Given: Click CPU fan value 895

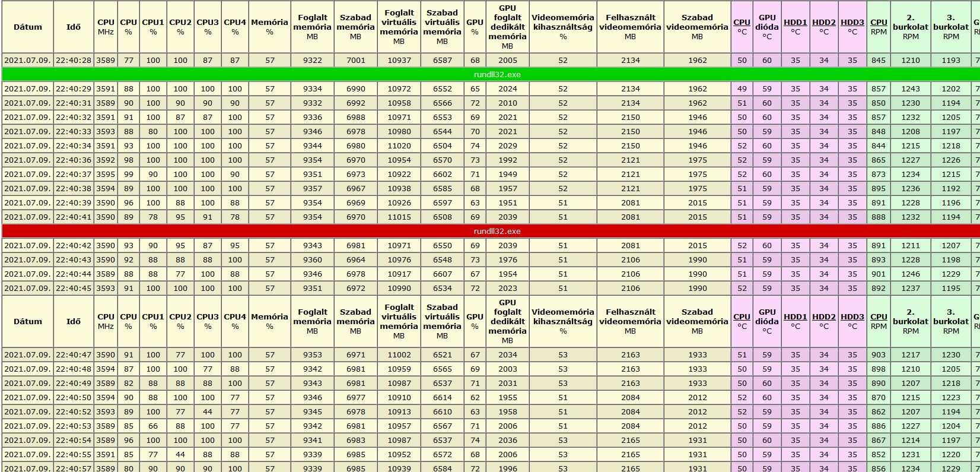Looking at the screenshot, I should click(x=878, y=189).
